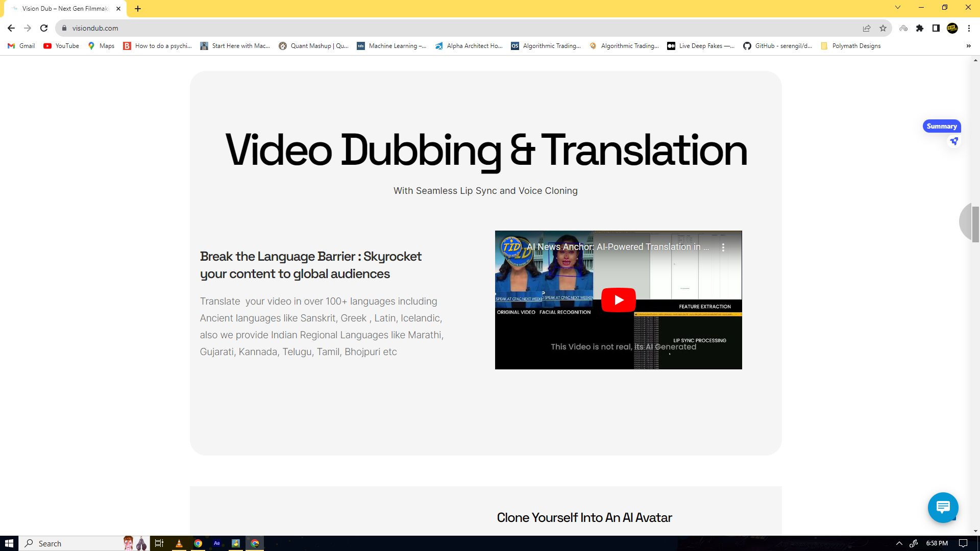Toggle the Chrome side panel icon
This screenshot has height=551, width=980.
pos(936,28)
